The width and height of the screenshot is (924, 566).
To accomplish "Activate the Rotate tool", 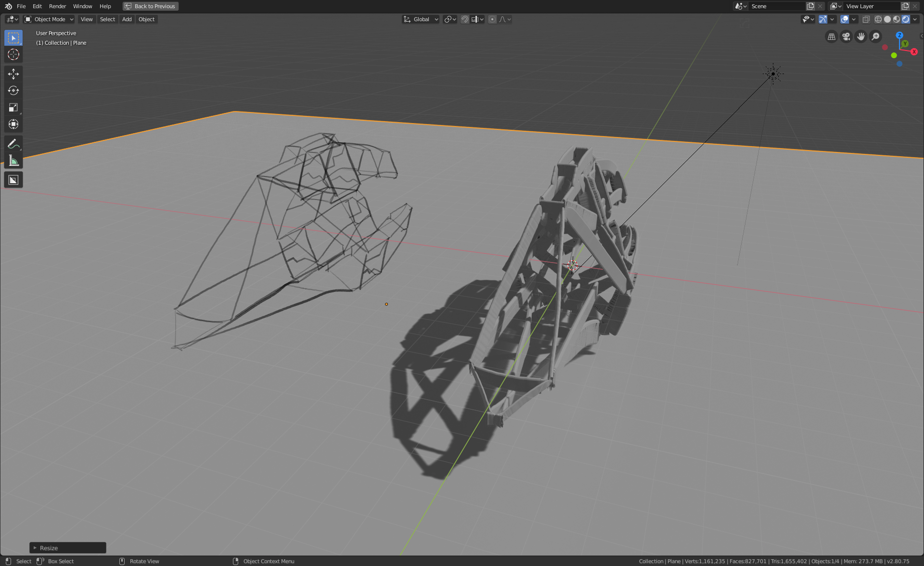I will (13, 90).
